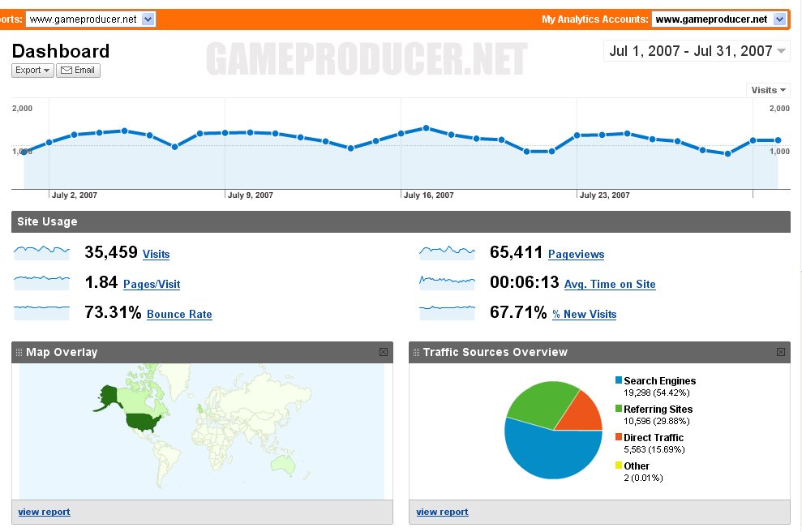The width and height of the screenshot is (802, 532).
Task: Open the Pageviews report link
Action: 576,254
